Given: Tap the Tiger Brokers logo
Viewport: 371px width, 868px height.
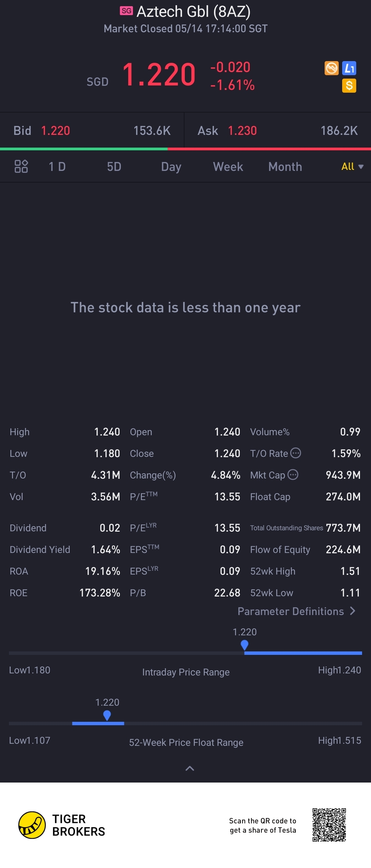Looking at the screenshot, I should [x=32, y=825].
